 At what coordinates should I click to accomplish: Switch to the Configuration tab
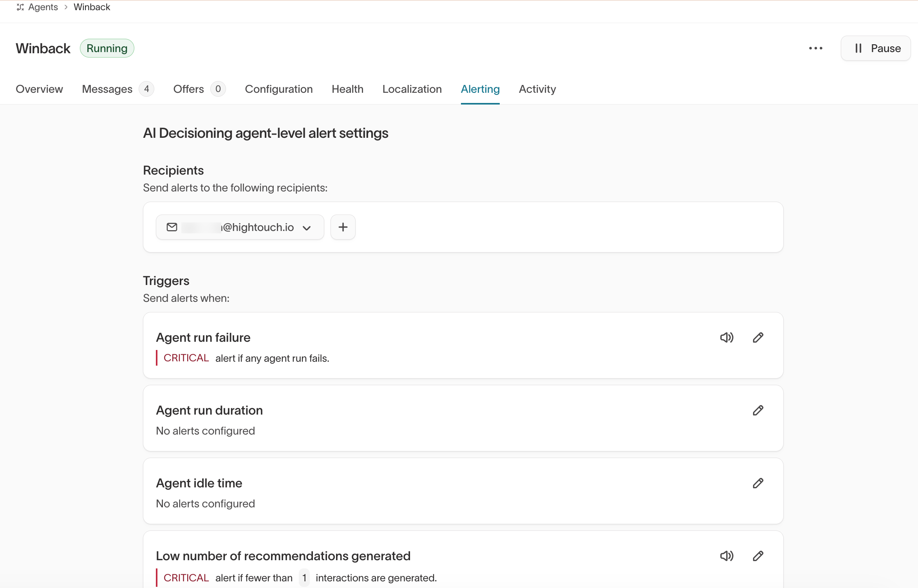[278, 89]
